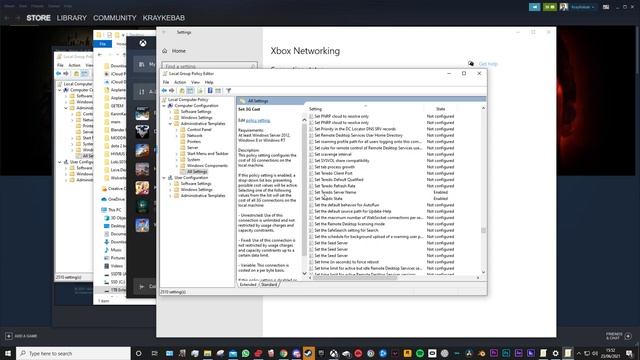Switch to the Standard tab
Viewport: 640px width, 360px height.
pyautogui.click(x=269, y=284)
